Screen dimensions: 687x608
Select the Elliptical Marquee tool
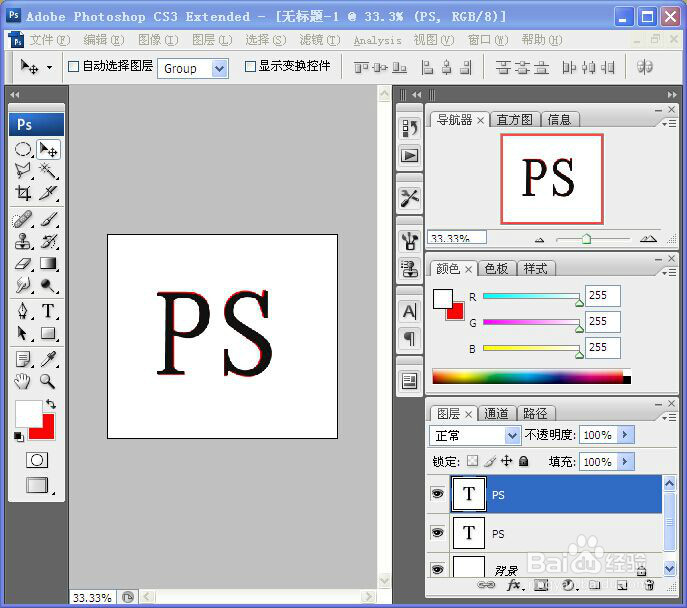[x=23, y=150]
